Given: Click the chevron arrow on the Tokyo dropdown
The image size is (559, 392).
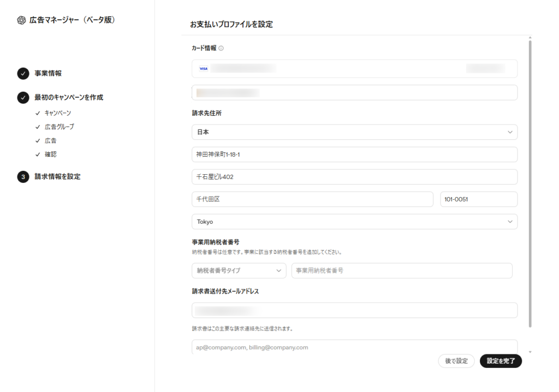Looking at the screenshot, I should click(x=510, y=222).
